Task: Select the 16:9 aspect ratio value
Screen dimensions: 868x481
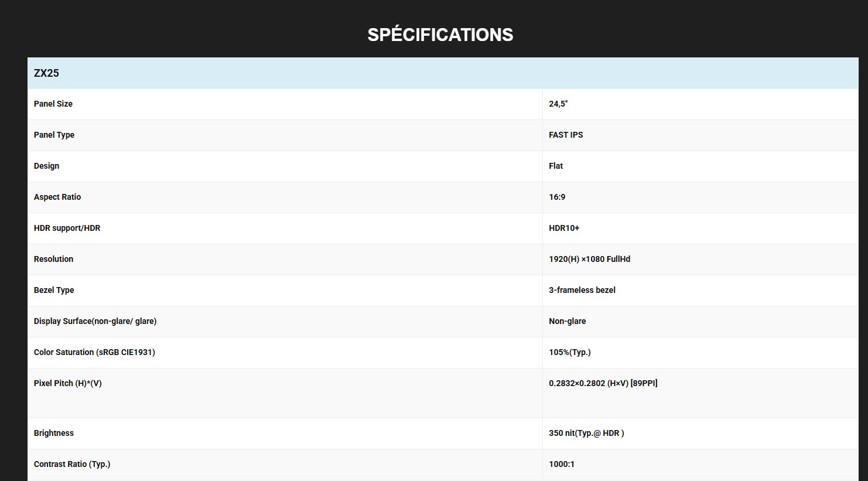Action: 557,197
